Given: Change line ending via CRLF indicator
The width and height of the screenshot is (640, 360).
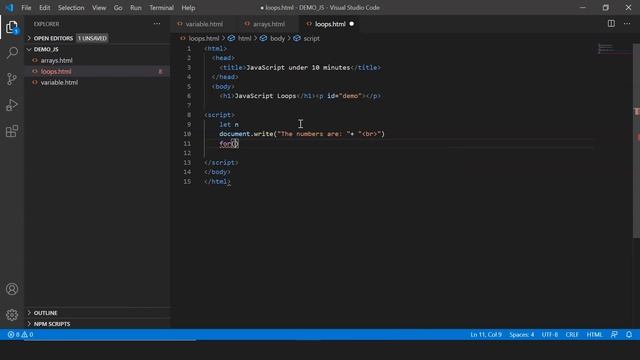Looking at the screenshot, I should click(572, 335).
